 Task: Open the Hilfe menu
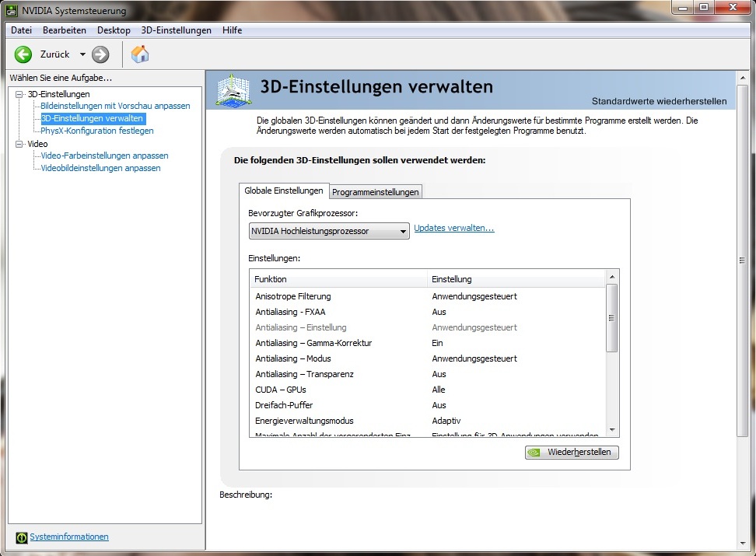coord(232,30)
